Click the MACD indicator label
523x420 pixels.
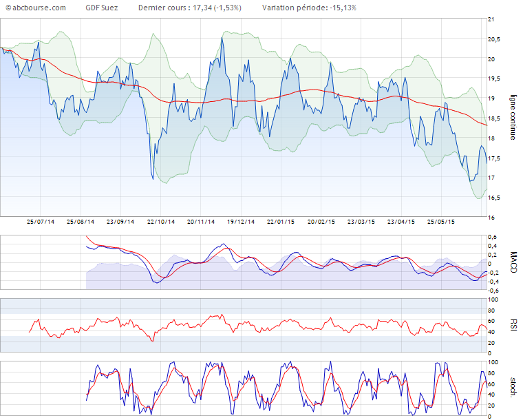click(x=513, y=264)
